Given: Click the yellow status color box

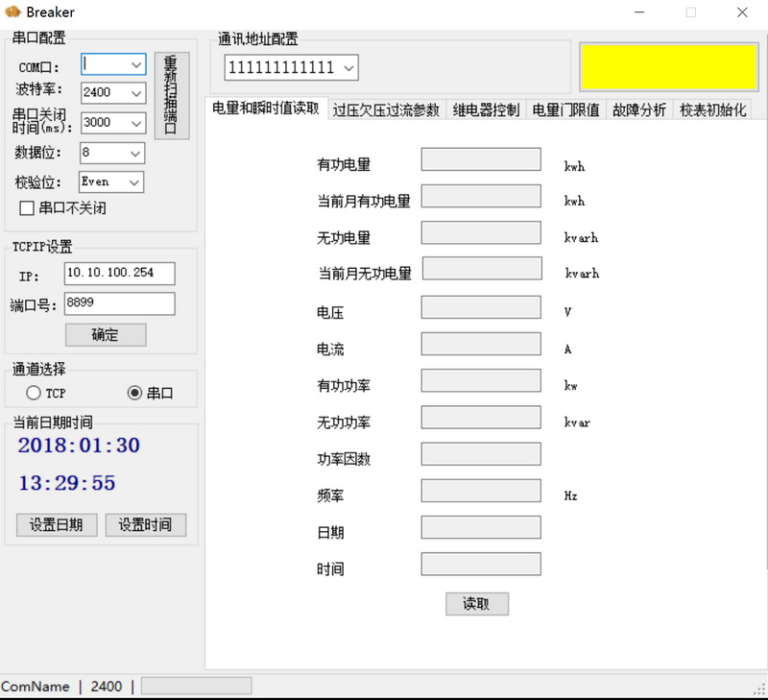Looking at the screenshot, I should 669,66.
